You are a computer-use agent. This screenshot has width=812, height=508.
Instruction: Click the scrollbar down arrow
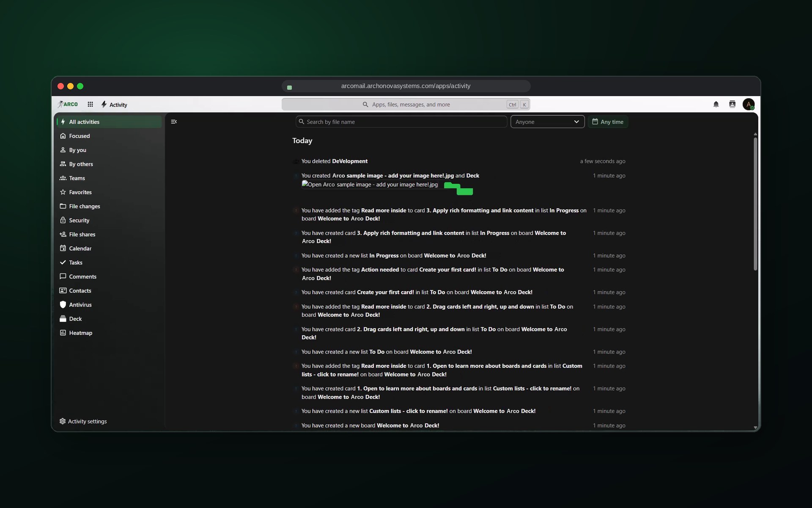tap(755, 428)
